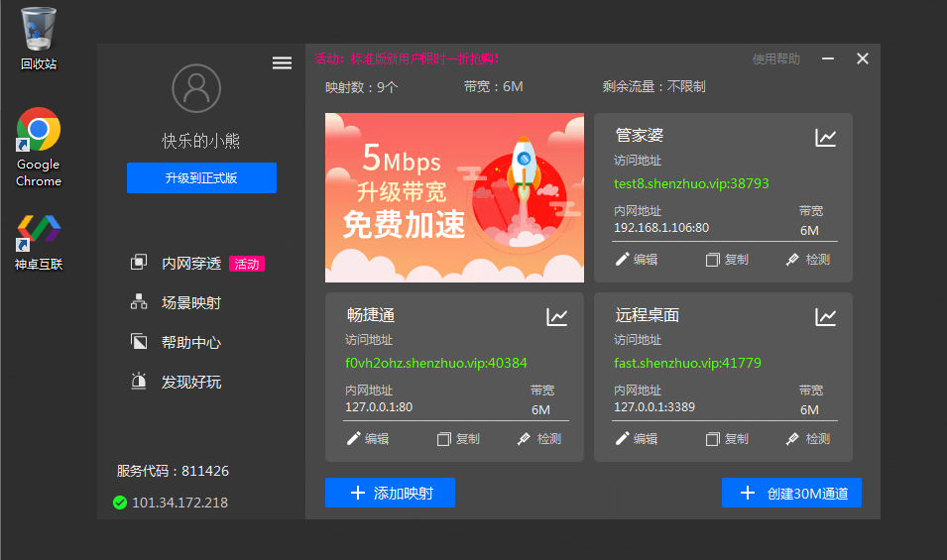Viewport: 947px width, 560px height.
Task: Edit the 畅捷通 mapping
Action: 367,439
